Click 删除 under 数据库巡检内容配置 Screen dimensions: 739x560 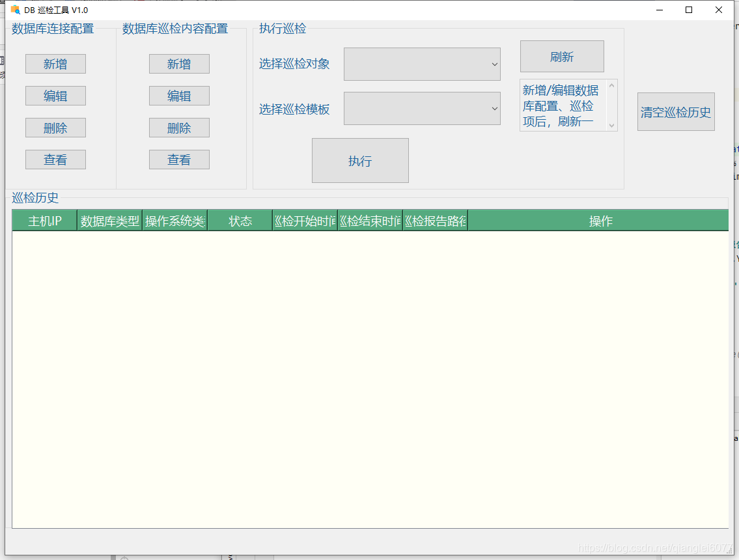[x=179, y=128]
